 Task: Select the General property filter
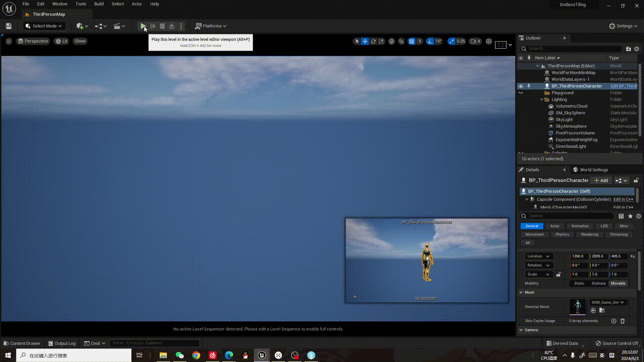click(x=532, y=226)
